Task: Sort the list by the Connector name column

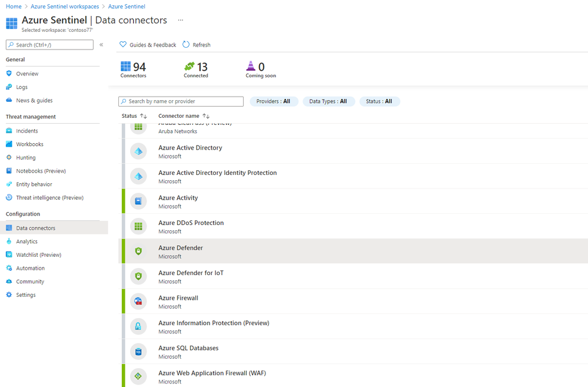Action: [184, 116]
